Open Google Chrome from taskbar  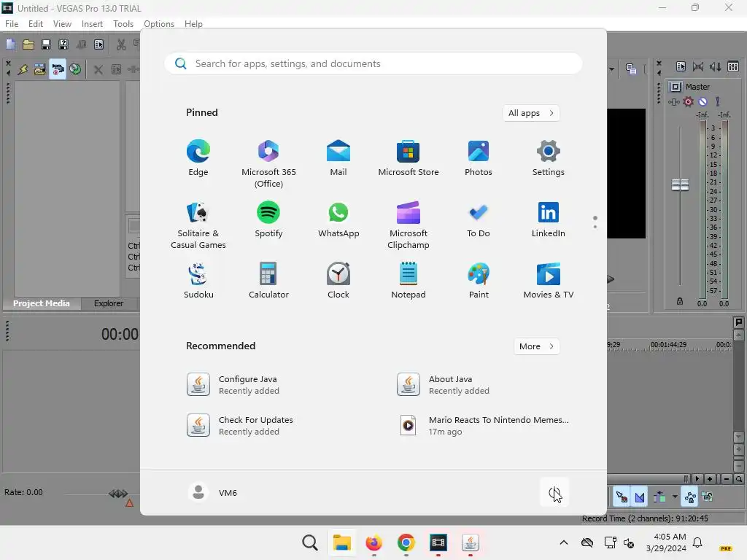click(406, 542)
